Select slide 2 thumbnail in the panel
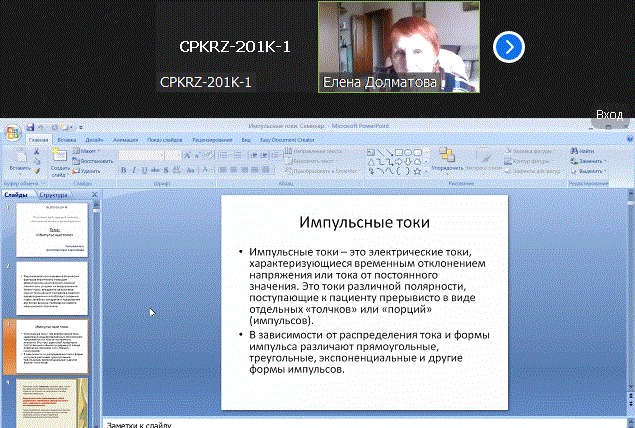Viewport: 635px width, 428px height. pyautogui.click(x=52, y=288)
